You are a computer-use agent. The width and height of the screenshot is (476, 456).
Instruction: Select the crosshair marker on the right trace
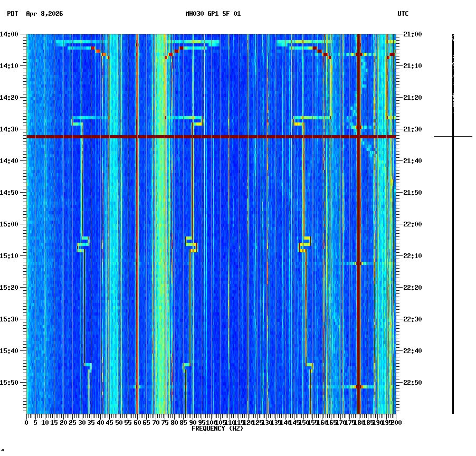(x=453, y=137)
